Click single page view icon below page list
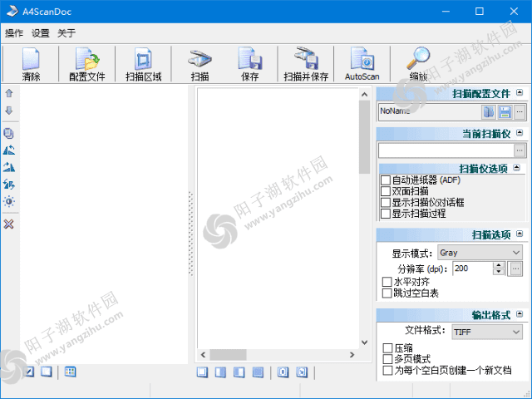 click(47, 372)
